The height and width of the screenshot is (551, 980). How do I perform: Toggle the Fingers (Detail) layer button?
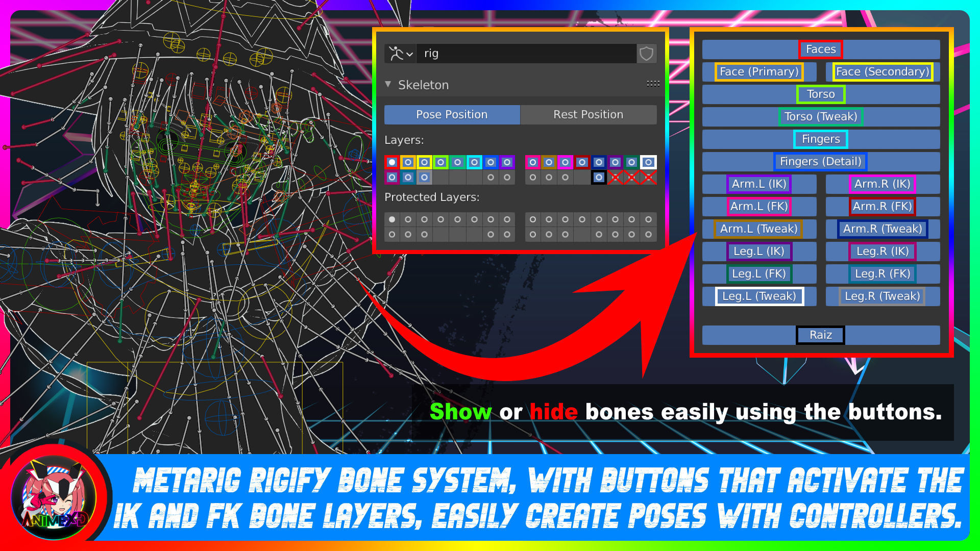click(x=820, y=162)
